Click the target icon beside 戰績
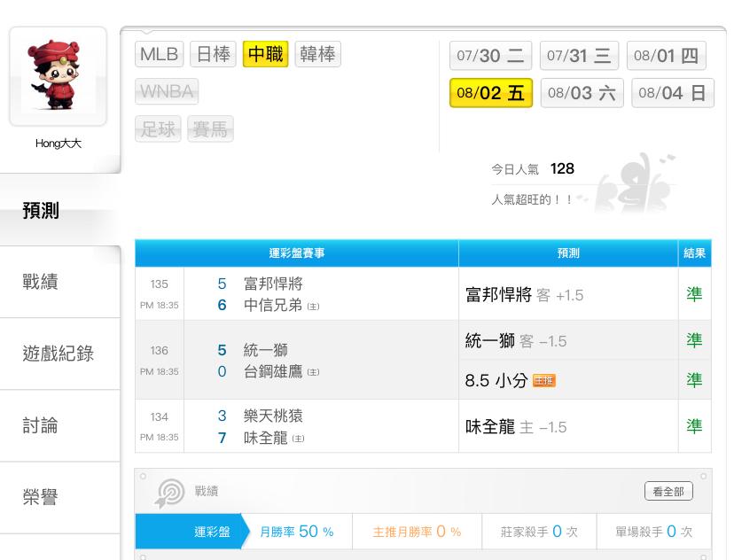 [x=169, y=493]
